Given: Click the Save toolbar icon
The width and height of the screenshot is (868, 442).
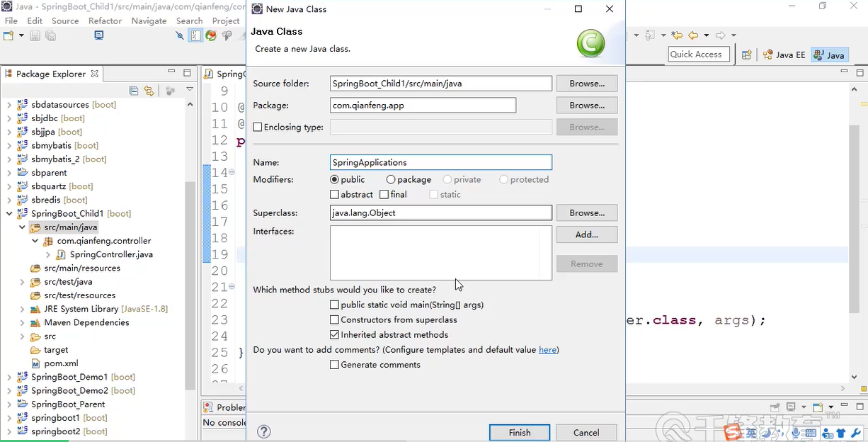Looking at the screenshot, I should coord(35,35).
